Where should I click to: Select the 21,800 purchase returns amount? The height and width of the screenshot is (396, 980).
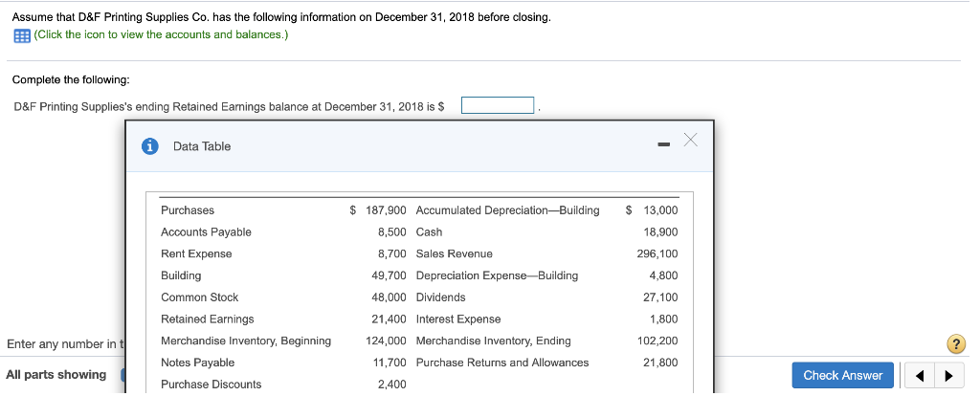coord(660,363)
